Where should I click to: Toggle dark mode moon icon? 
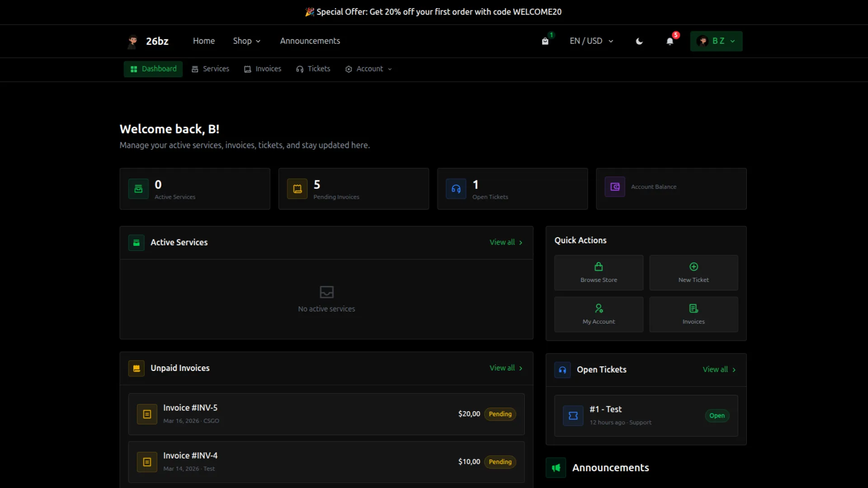click(639, 41)
